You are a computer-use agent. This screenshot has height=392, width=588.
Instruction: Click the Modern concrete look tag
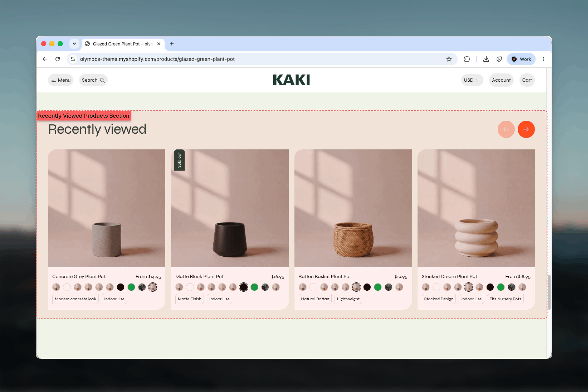click(75, 299)
